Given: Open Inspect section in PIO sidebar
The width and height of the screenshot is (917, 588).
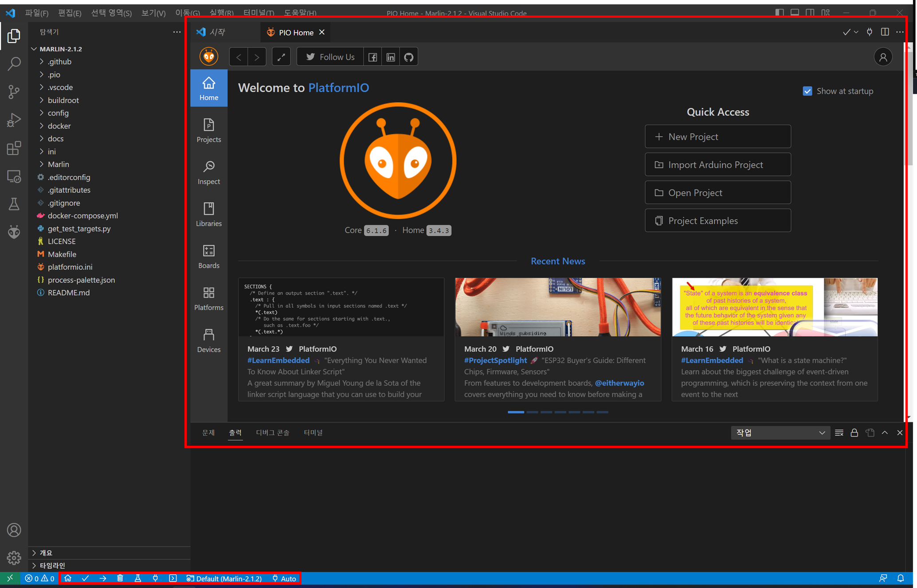Looking at the screenshot, I should click(209, 172).
